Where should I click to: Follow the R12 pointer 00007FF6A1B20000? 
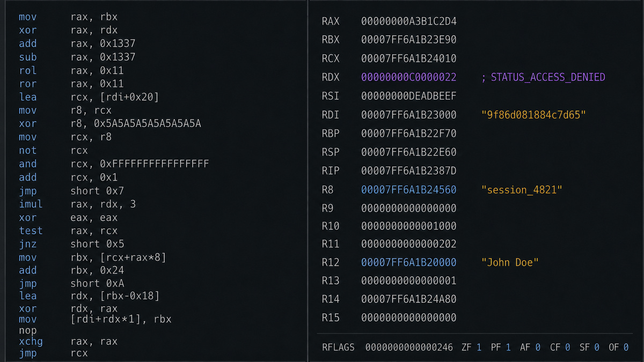pyautogui.click(x=409, y=262)
